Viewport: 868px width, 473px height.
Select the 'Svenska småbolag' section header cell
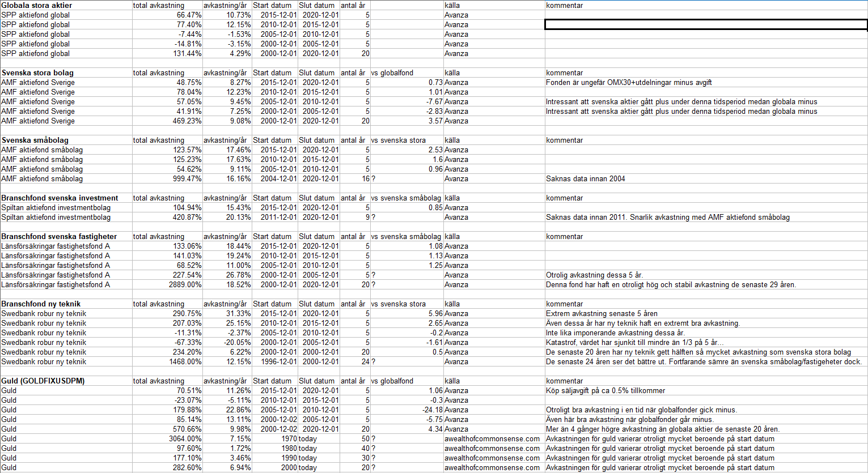(35, 140)
